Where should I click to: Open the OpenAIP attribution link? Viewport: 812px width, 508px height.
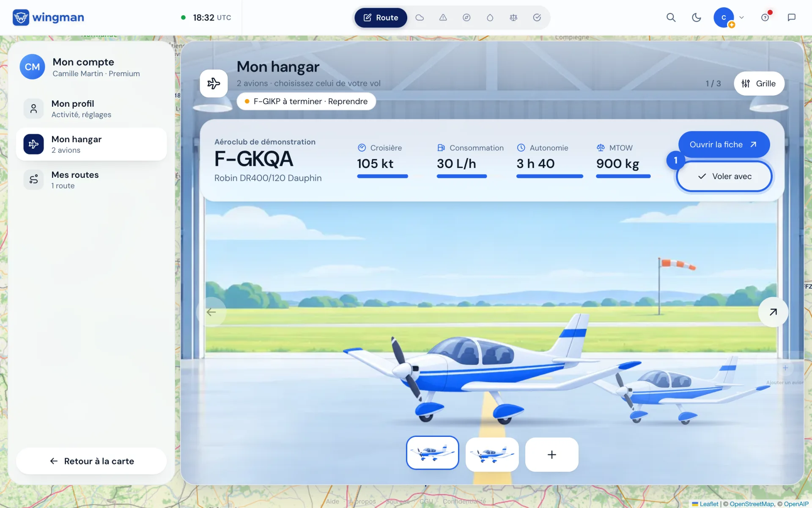pos(796,504)
